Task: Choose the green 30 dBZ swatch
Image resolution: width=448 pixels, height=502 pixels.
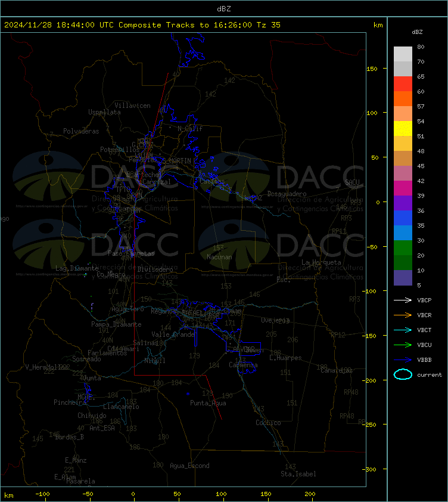Action: coord(403,247)
